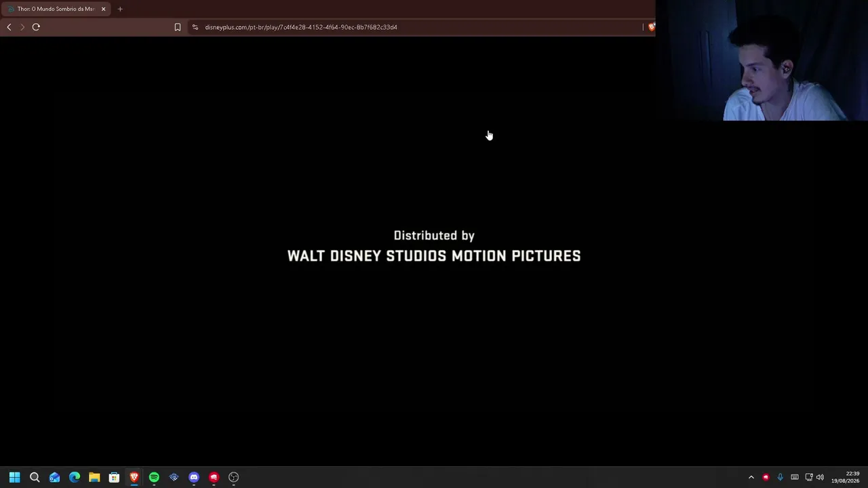Screen dimensions: 868x488
Task: Open Discord from the taskbar
Action: click(x=194, y=477)
